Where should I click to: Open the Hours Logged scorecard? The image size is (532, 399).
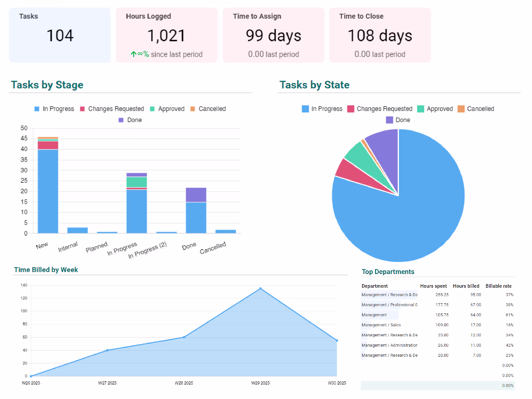[x=166, y=35]
